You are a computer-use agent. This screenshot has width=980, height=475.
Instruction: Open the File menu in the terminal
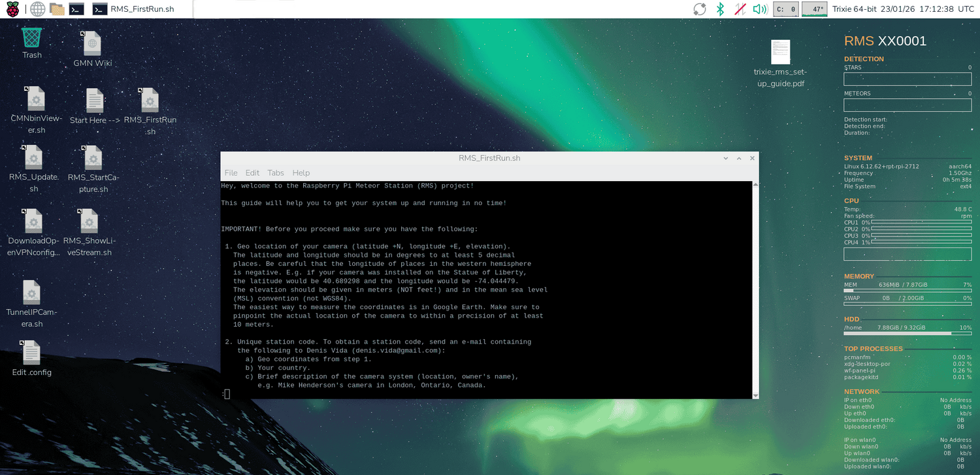tap(231, 173)
